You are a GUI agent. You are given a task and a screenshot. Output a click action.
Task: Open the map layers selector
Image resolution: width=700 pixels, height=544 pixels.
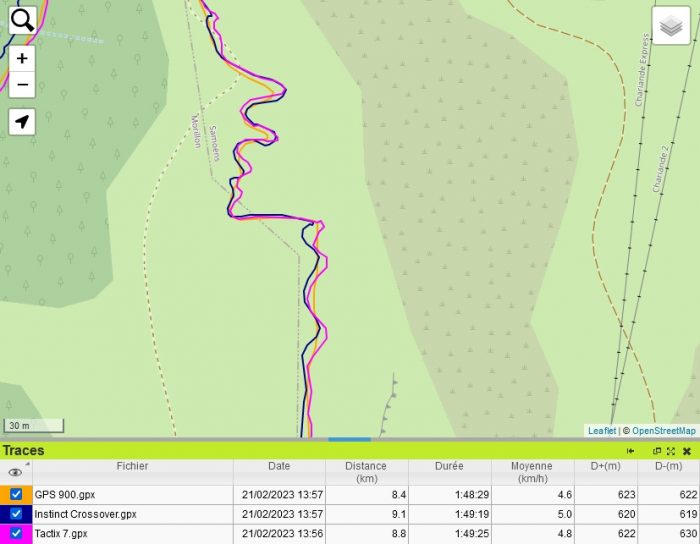pyautogui.click(x=672, y=26)
